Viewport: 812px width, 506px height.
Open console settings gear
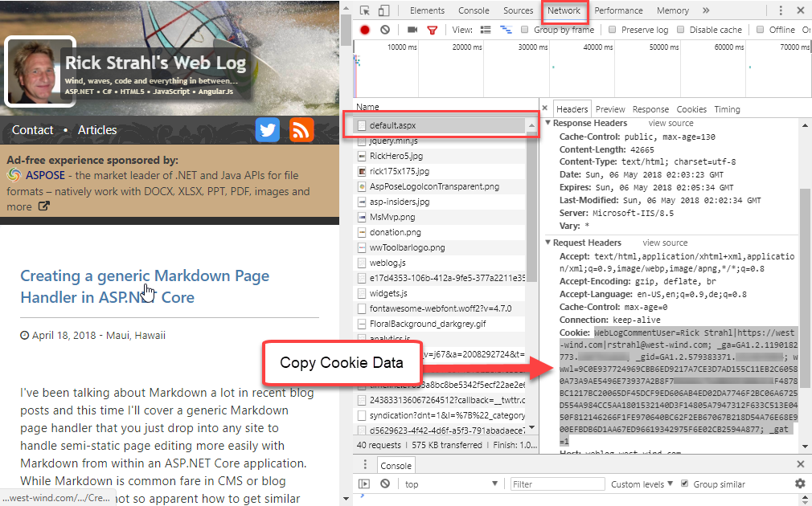click(x=800, y=484)
